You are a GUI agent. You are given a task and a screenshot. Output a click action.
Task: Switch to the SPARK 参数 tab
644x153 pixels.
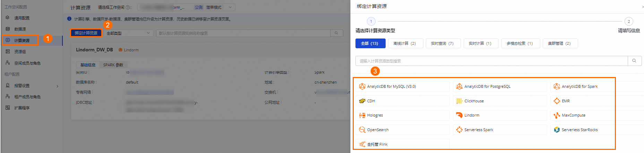[x=113, y=65]
